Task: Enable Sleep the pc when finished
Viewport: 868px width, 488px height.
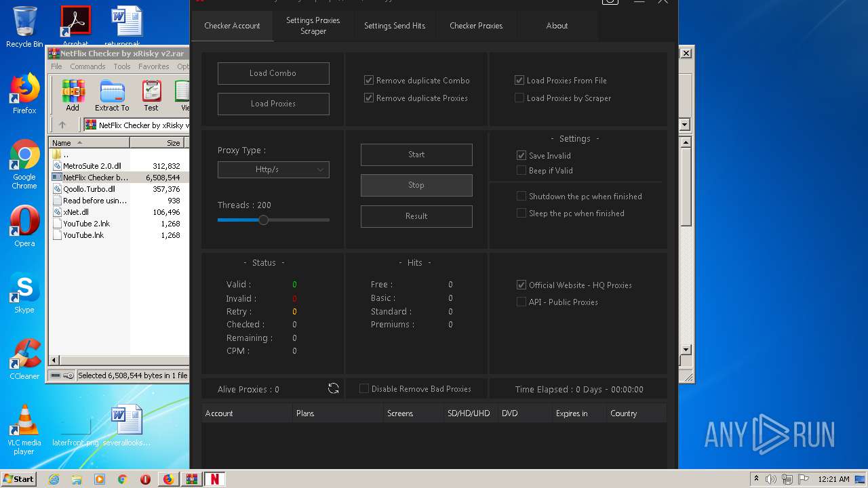Action: click(x=521, y=213)
